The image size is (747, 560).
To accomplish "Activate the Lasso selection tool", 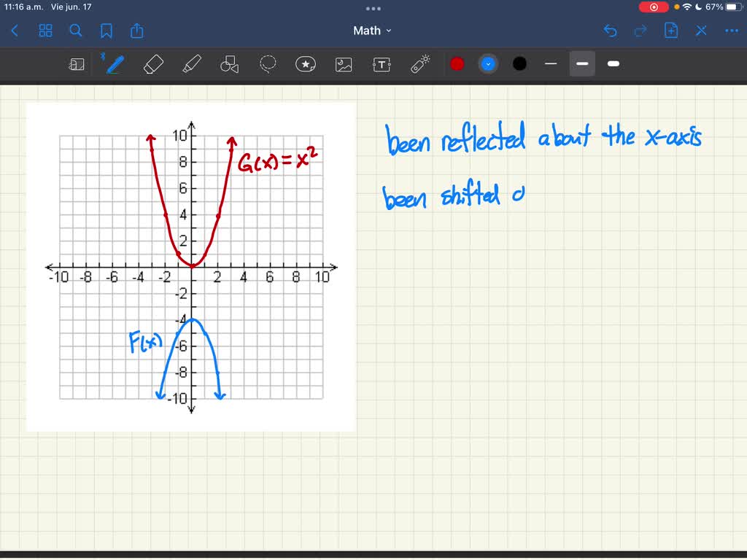I will pos(267,64).
